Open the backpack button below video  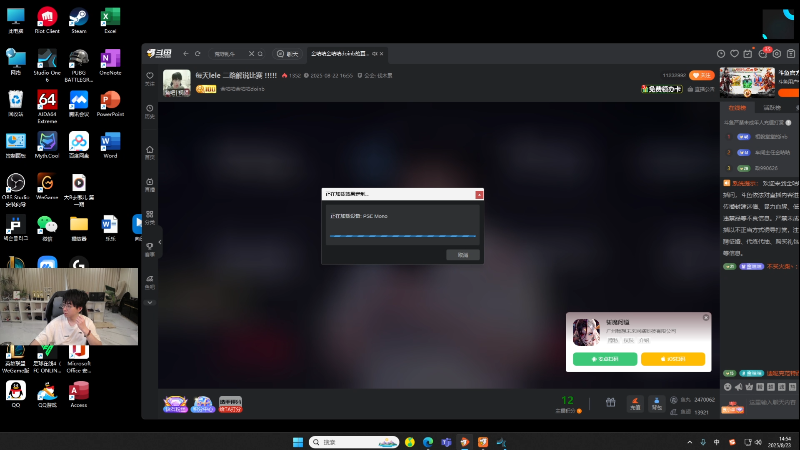657,404
